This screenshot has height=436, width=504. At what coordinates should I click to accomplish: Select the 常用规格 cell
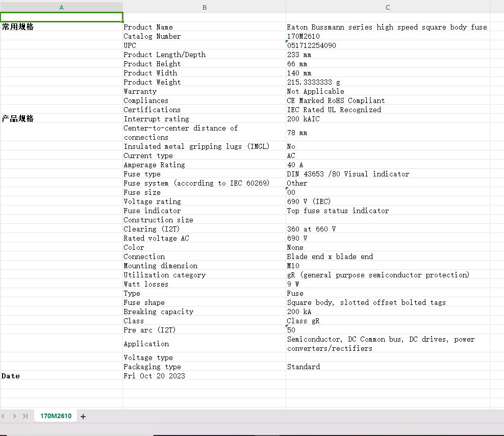[x=61, y=27]
